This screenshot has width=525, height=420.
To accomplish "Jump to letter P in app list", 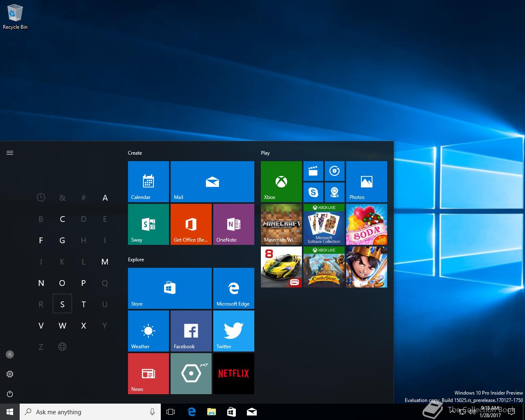I will (x=84, y=283).
